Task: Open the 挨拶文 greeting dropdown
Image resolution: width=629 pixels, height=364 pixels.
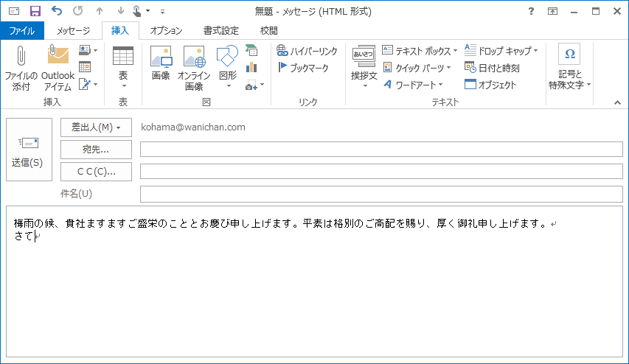Action: click(364, 68)
